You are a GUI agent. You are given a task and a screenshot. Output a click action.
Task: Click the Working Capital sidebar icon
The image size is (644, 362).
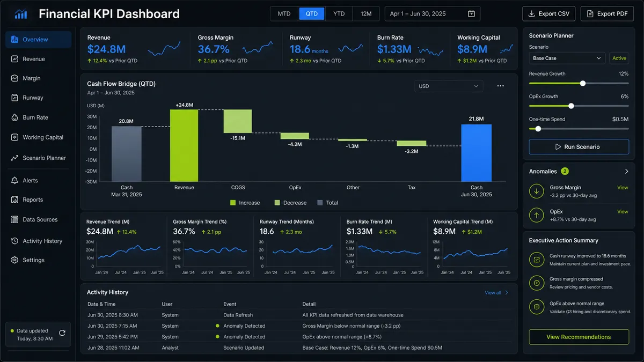point(14,137)
